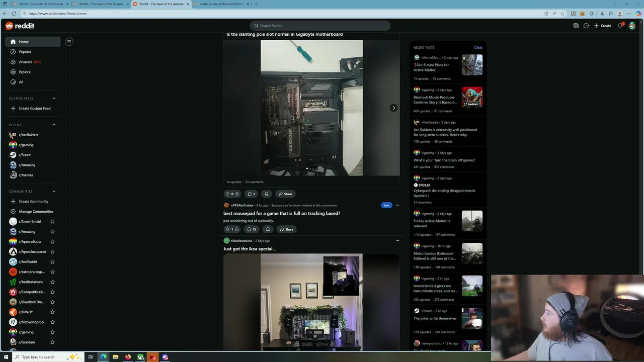644x362 pixels.
Task: Clear the recent posts list
Action: [x=478, y=47]
